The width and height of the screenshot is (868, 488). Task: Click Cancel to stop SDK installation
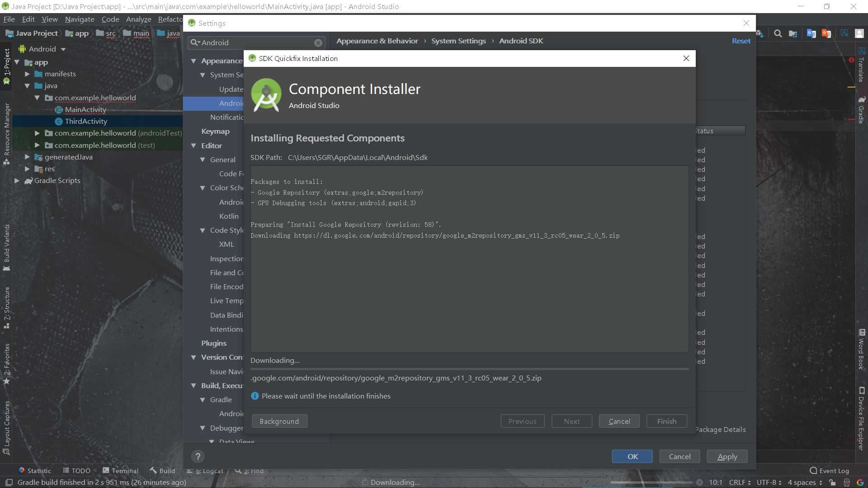pyautogui.click(x=619, y=421)
